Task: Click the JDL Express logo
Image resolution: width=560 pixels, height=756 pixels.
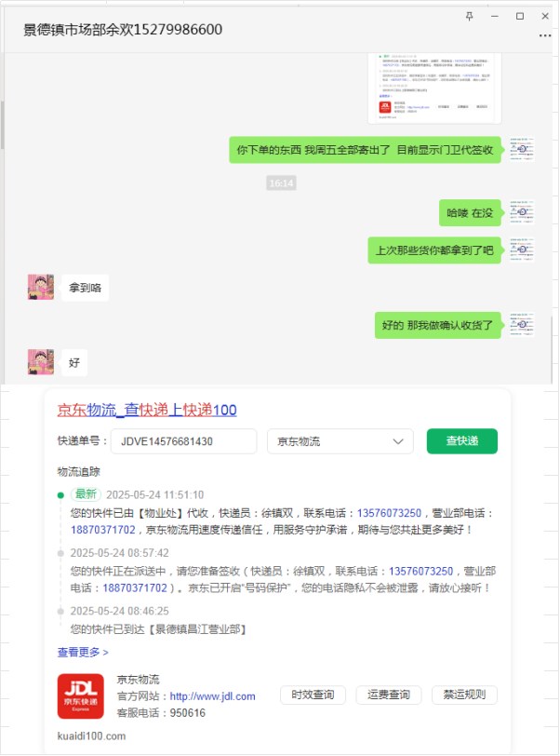Action: (81, 695)
